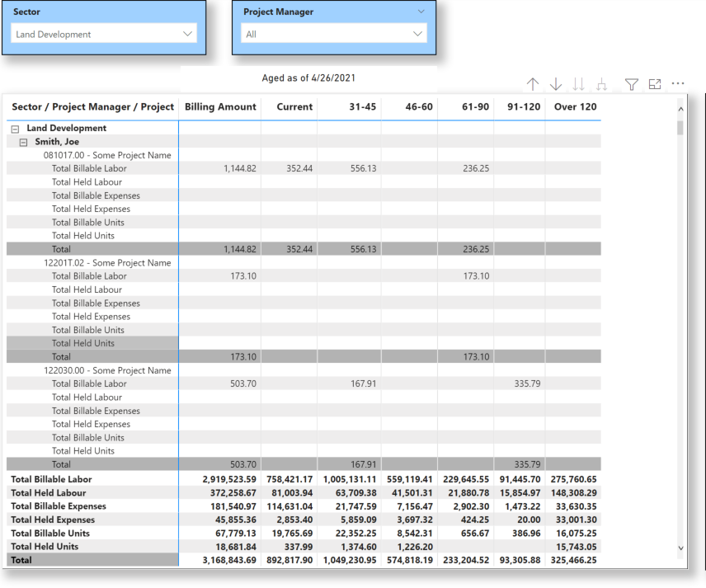Collapse the Project Manager slicer header chevron
Image resolution: width=706 pixels, height=588 pixels.
pos(421,12)
